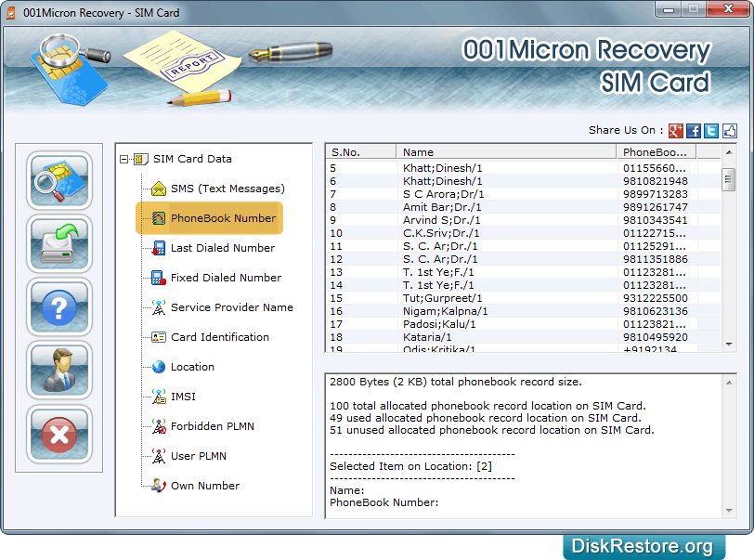Open Fixed Dialed Number entry
This screenshot has height=560, width=754.
tap(226, 278)
